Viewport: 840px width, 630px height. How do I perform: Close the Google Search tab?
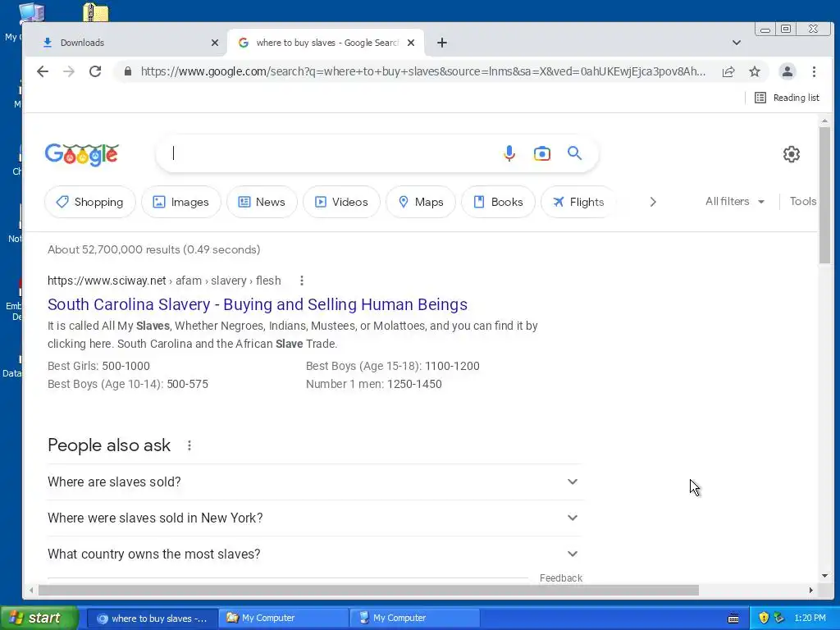click(411, 43)
